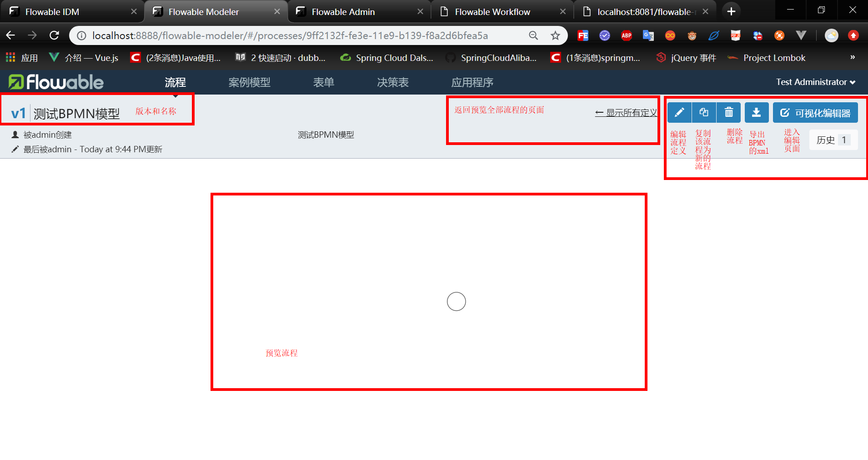Open the 2 快速启动 · dubbo bookmark
868x460 pixels.
click(x=281, y=58)
